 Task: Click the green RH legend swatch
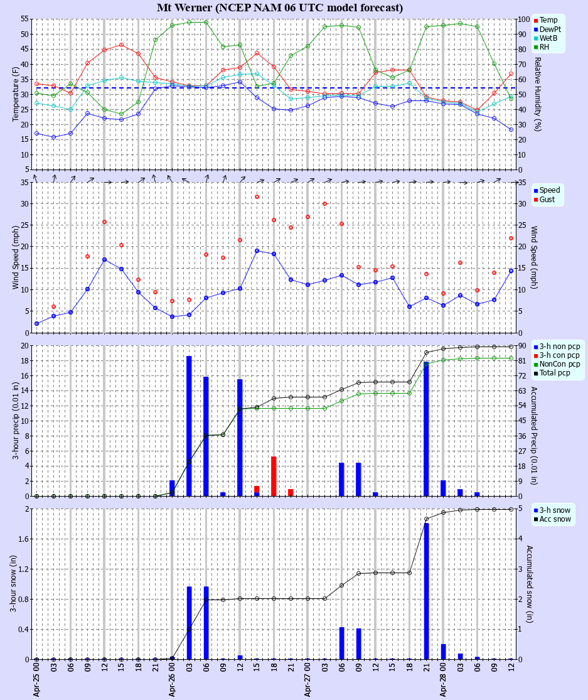click(x=536, y=46)
